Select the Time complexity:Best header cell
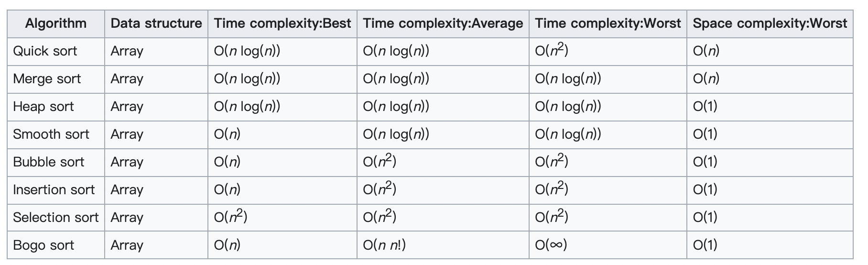Screen dimensions: 868x265 coord(282,23)
